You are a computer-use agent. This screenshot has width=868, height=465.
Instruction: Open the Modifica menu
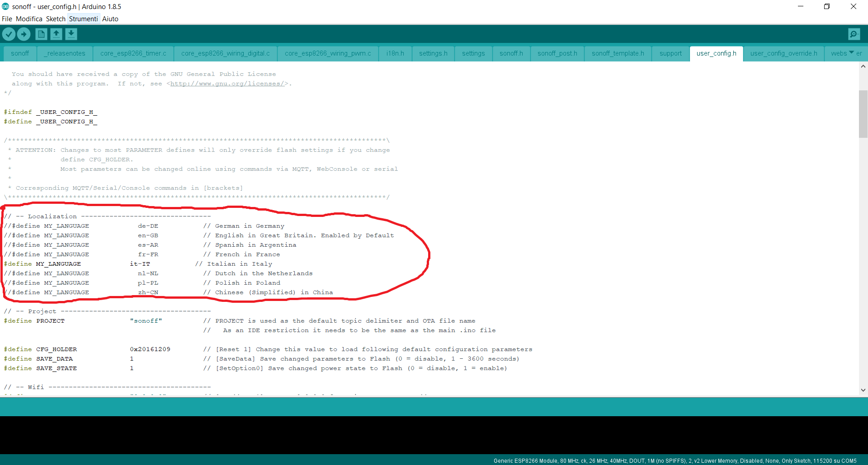pos(29,19)
